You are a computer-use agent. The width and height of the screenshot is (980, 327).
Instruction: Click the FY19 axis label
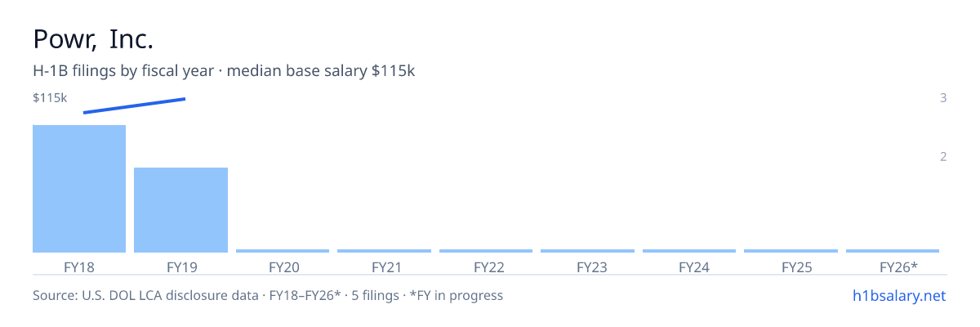(x=181, y=267)
